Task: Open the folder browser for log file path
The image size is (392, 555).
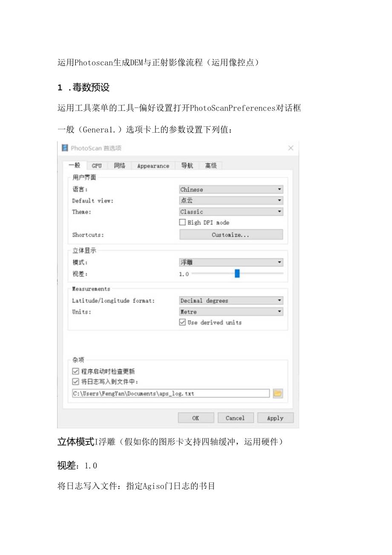Action: click(277, 393)
